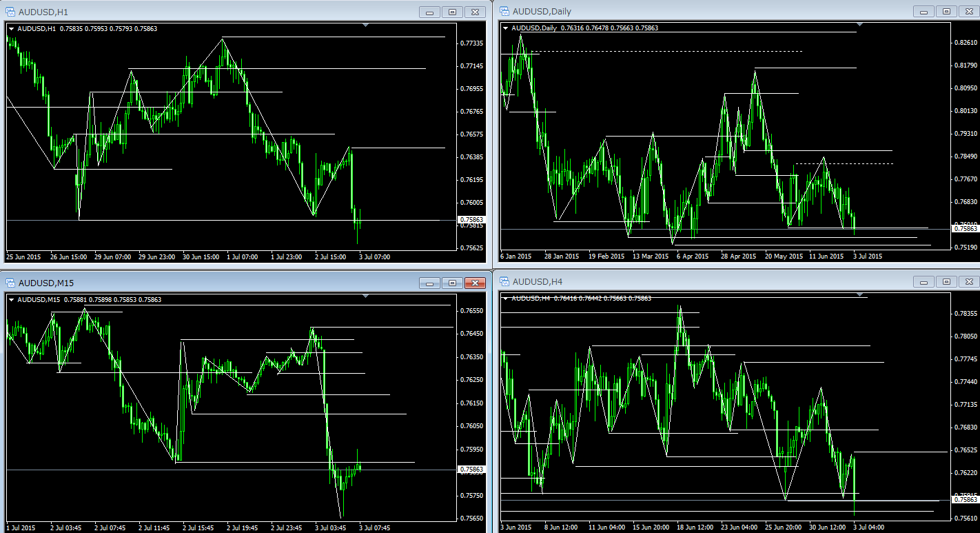
Task: Close the AUDUSD,M15 chart window
Action: click(x=475, y=283)
